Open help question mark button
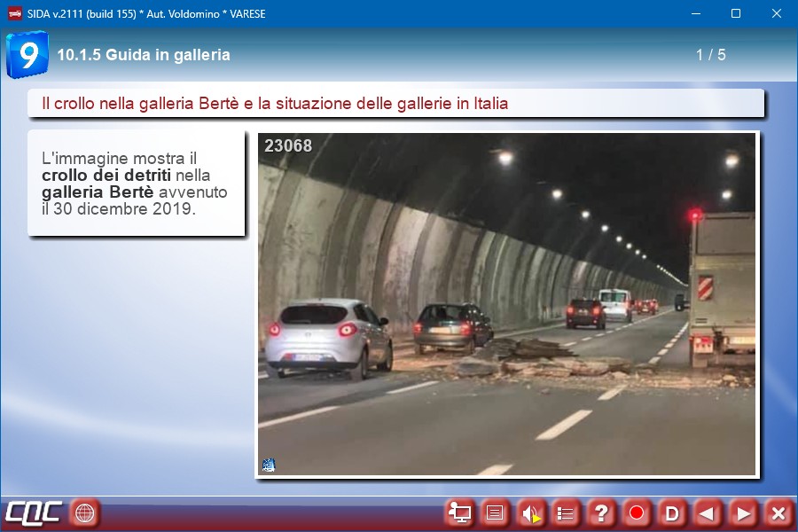This screenshot has height=532, width=798. [x=601, y=512]
